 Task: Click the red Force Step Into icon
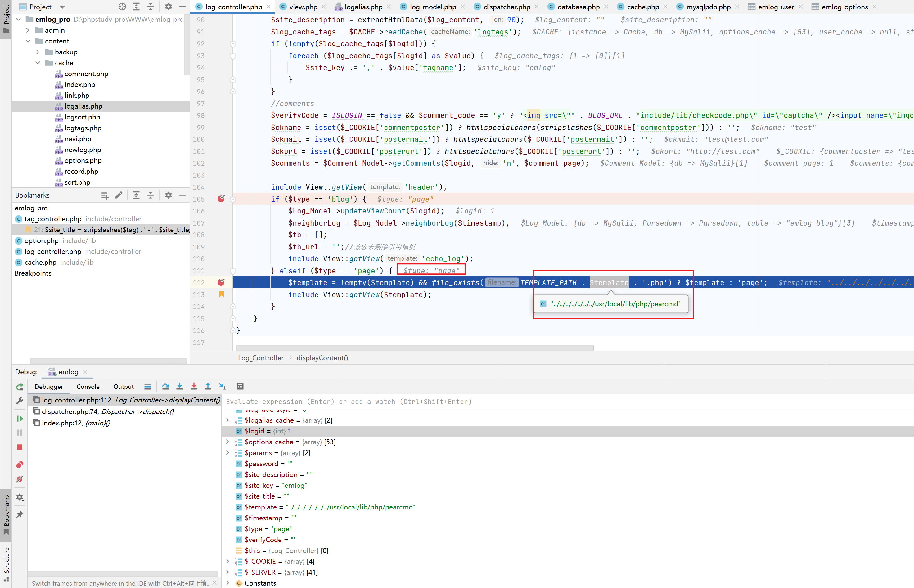pos(194,386)
